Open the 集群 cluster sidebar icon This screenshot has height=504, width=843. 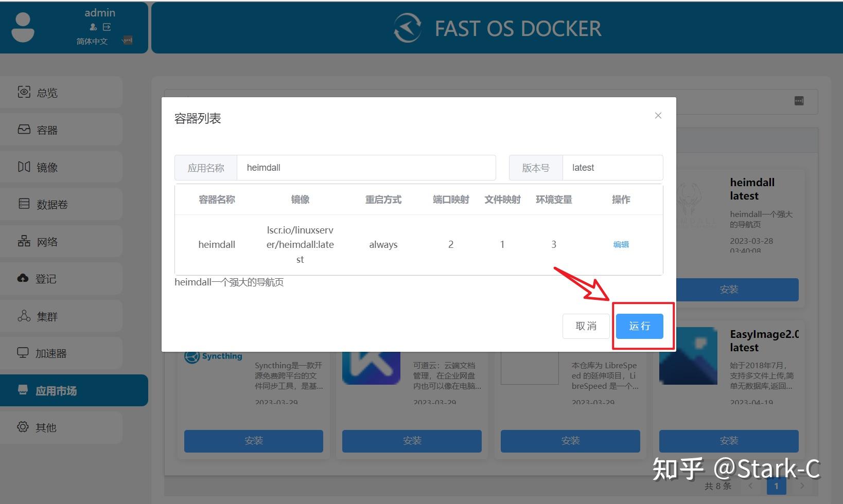click(x=24, y=316)
